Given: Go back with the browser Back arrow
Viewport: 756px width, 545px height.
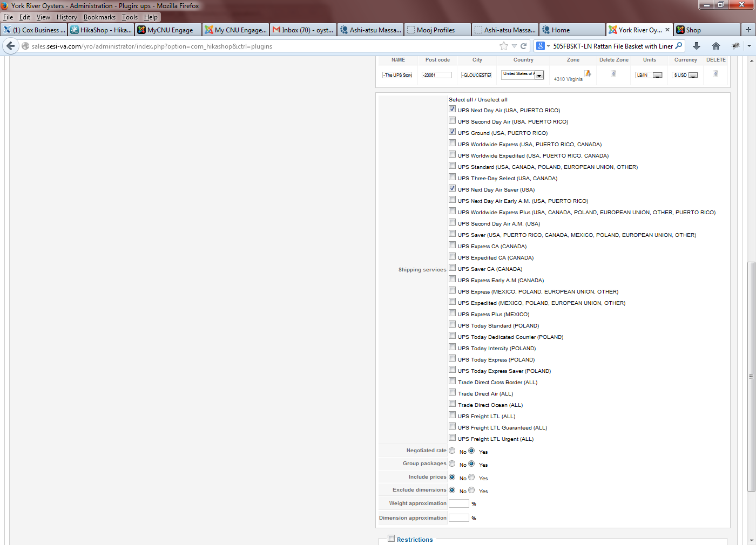Looking at the screenshot, I should pos(11,46).
